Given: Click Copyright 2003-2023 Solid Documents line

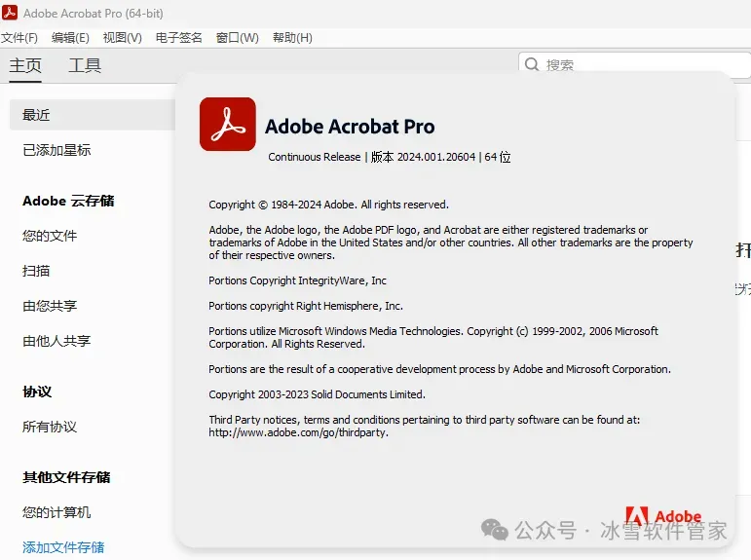Looking at the screenshot, I should coord(318,394).
